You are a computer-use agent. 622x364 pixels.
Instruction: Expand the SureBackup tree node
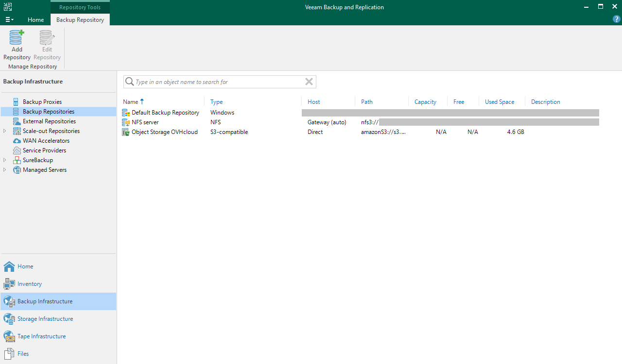4,160
